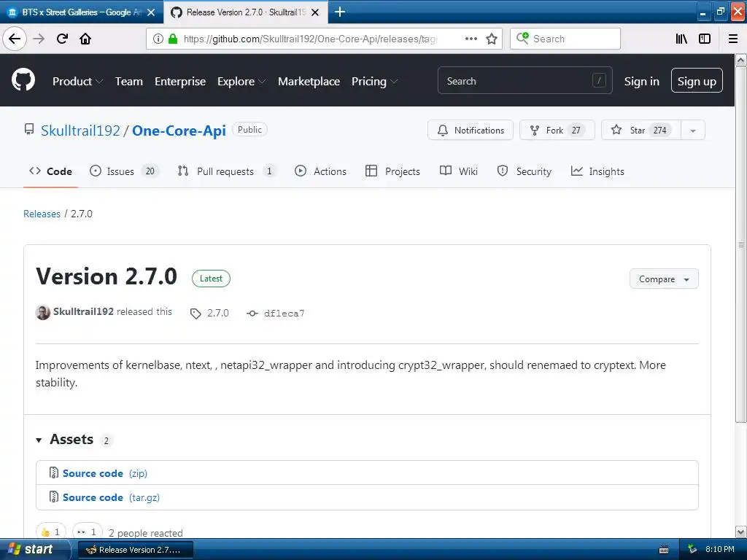Go back using browser back arrow

[x=15, y=39]
